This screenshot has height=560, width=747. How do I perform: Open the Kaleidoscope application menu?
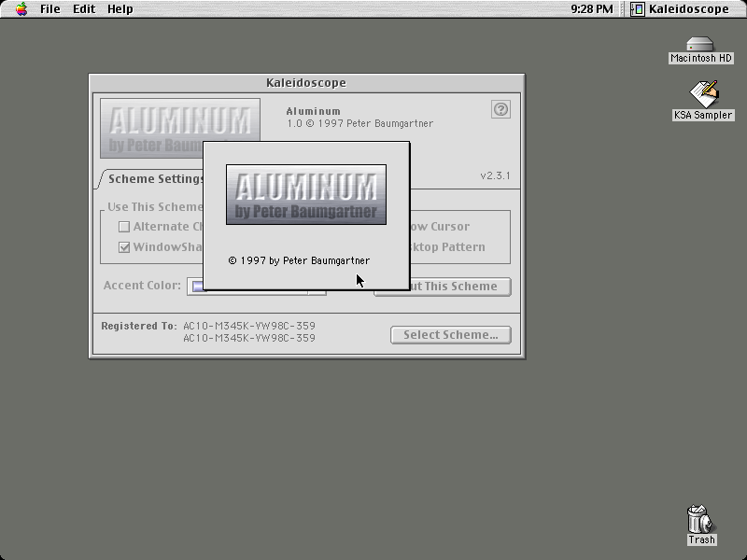pyautogui.click(x=681, y=9)
